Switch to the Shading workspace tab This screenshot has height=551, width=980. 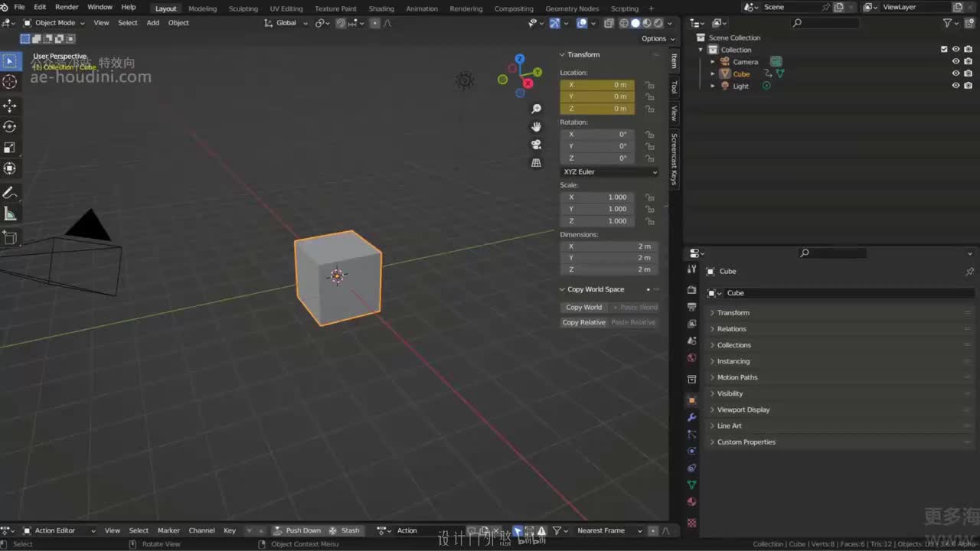(x=381, y=8)
